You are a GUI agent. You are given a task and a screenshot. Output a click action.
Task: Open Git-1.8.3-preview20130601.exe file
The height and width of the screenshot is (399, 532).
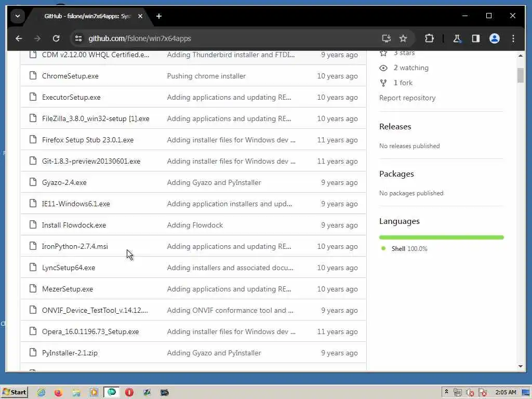[91, 161]
